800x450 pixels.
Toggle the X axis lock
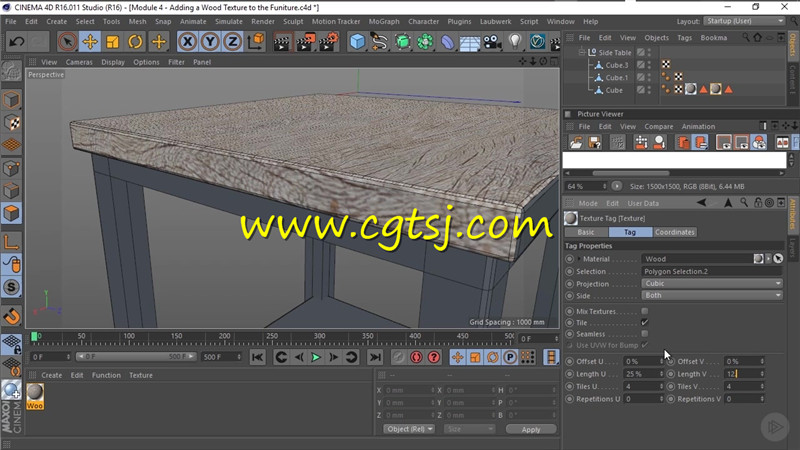188,41
